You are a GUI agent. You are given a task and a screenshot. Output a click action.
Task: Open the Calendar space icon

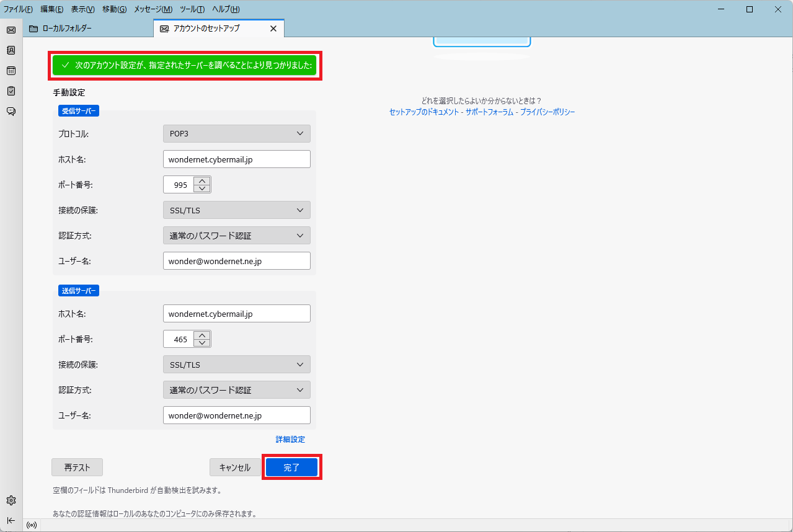[x=11, y=71]
